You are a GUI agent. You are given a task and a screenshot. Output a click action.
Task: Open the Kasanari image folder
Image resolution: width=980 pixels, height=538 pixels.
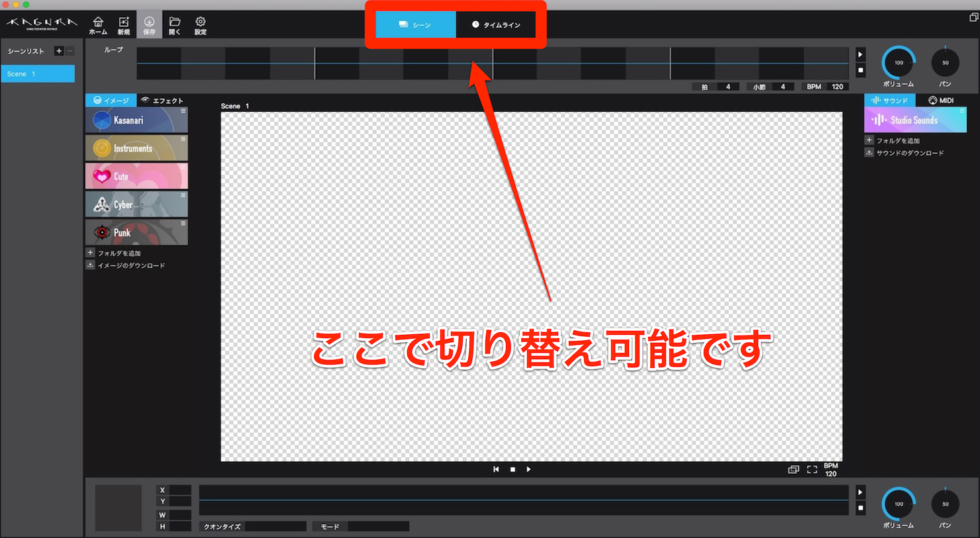point(136,120)
